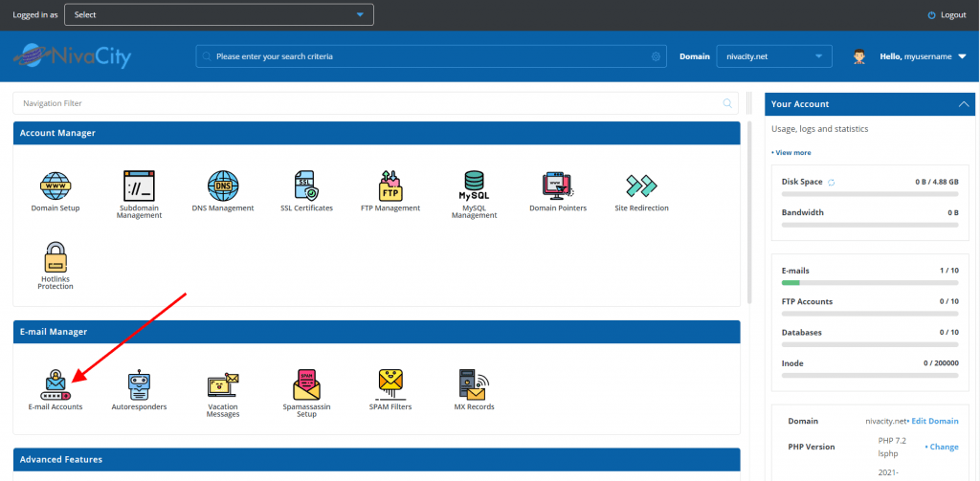980x481 pixels.
Task: Open FTP Management icon
Action: coord(390,186)
